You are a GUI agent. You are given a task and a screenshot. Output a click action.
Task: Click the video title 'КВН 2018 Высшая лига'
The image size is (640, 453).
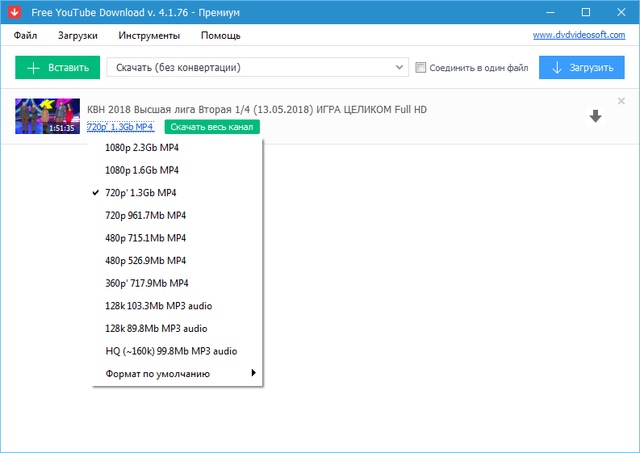[257, 109]
